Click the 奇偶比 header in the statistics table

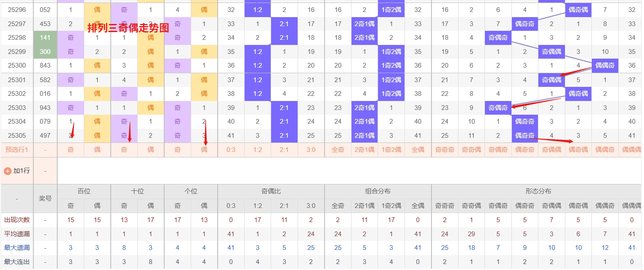pos(271,191)
